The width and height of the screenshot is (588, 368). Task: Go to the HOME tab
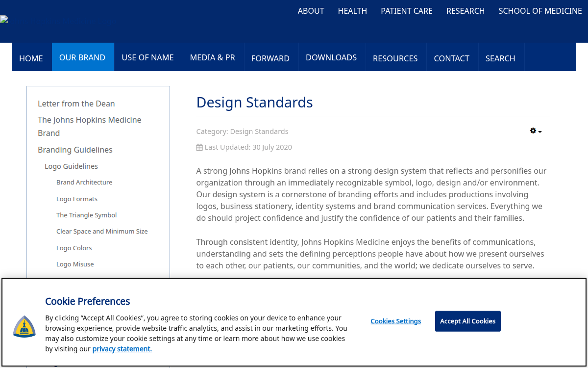(x=31, y=58)
